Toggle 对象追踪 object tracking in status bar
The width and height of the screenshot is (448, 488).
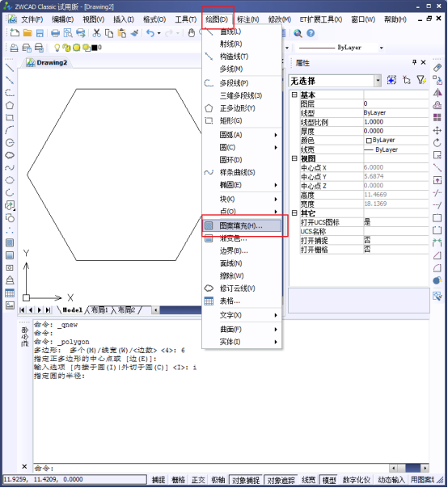(281, 480)
